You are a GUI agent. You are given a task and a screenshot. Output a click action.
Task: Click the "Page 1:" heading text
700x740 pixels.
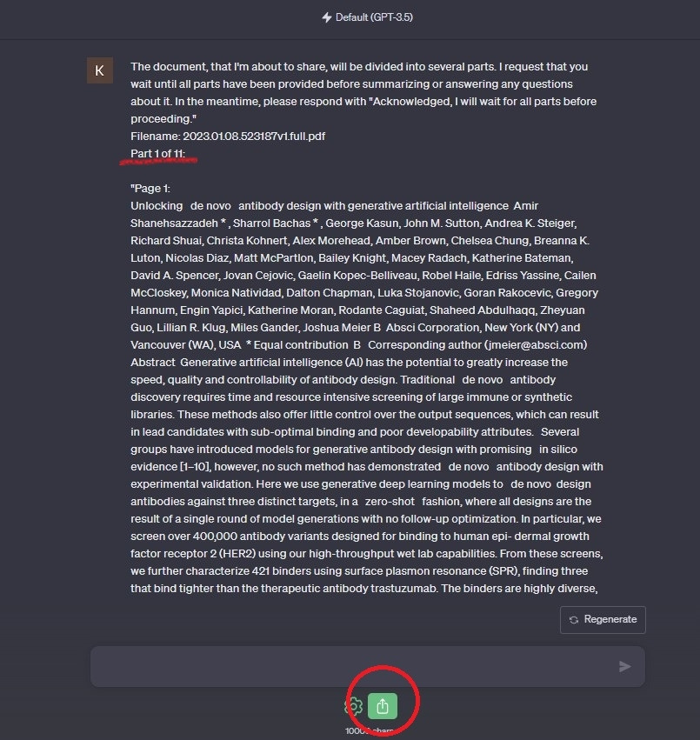[x=150, y=189]
